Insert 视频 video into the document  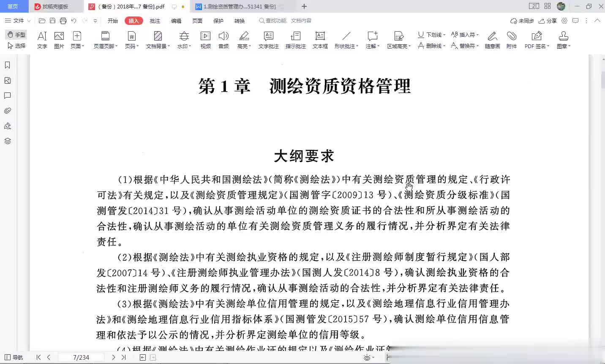205,40
